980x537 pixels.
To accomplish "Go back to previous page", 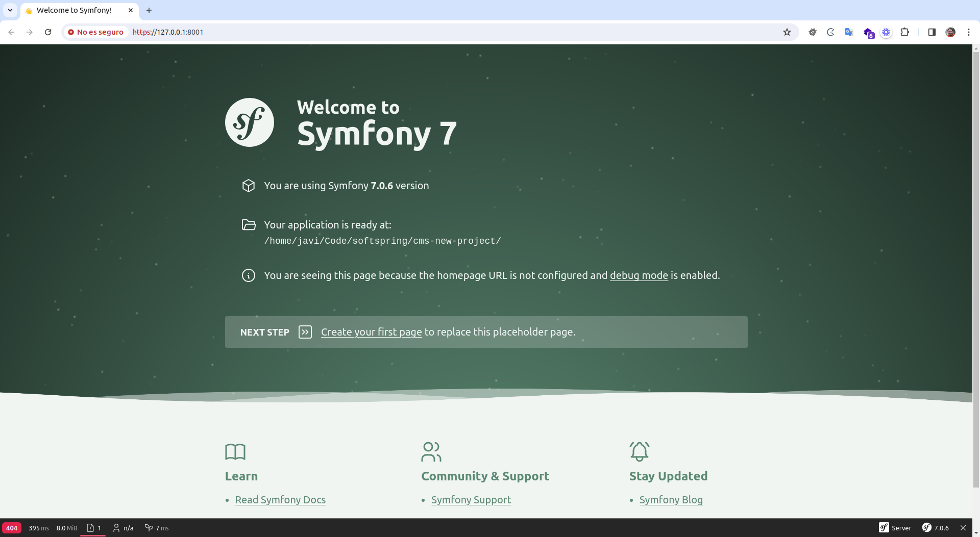I will (x=11, y=32).
